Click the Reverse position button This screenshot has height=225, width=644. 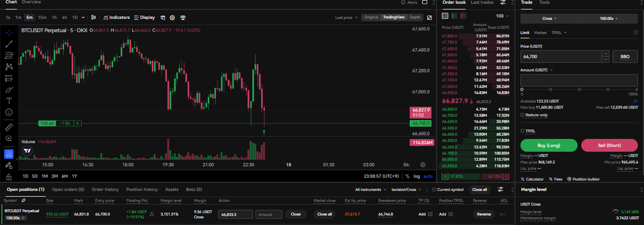[x=484, y=214]
